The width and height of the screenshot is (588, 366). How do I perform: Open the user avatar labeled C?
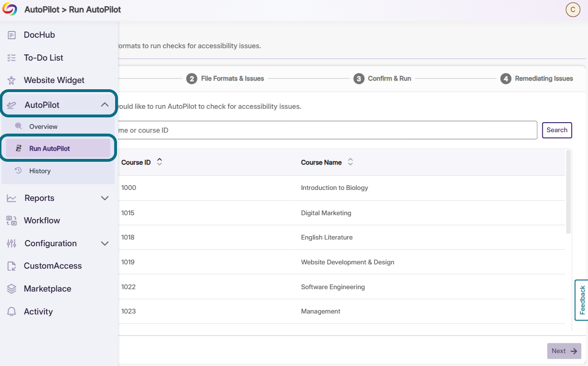(x=573, y=10)
